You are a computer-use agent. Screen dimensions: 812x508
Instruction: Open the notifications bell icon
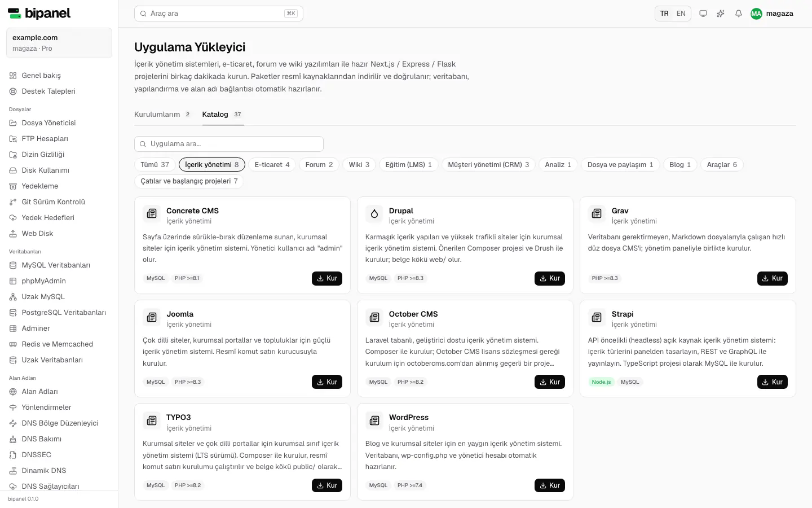point(739,14)
